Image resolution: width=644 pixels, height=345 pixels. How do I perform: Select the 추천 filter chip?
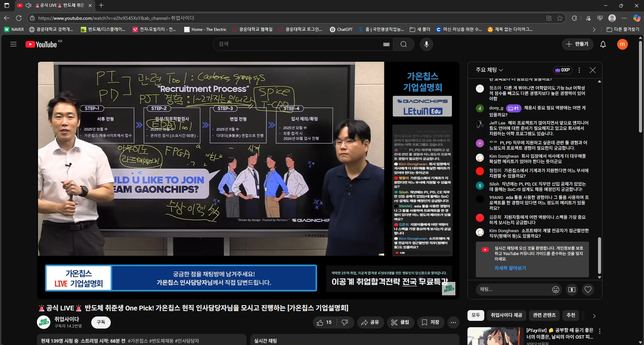point(571,315)
